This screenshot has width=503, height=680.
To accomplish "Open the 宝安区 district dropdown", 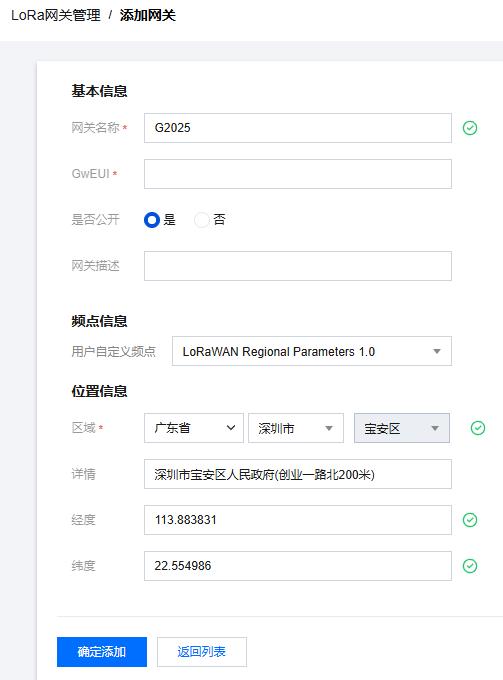I will point(402,428).
